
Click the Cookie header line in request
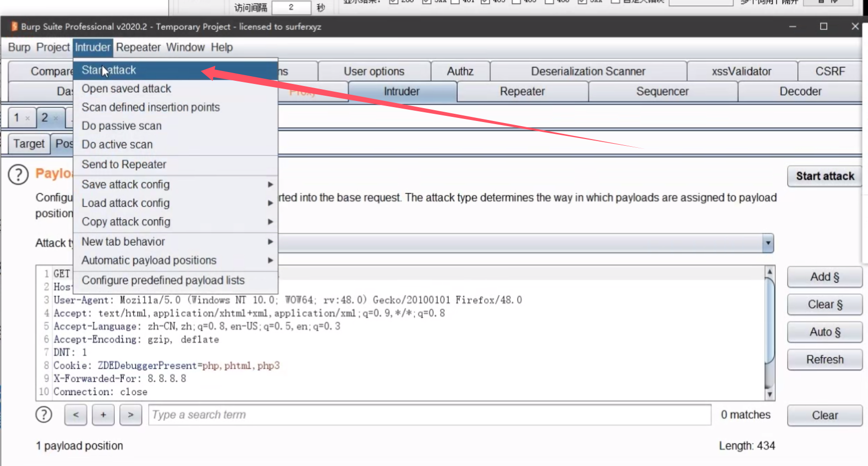pos(167,366)
